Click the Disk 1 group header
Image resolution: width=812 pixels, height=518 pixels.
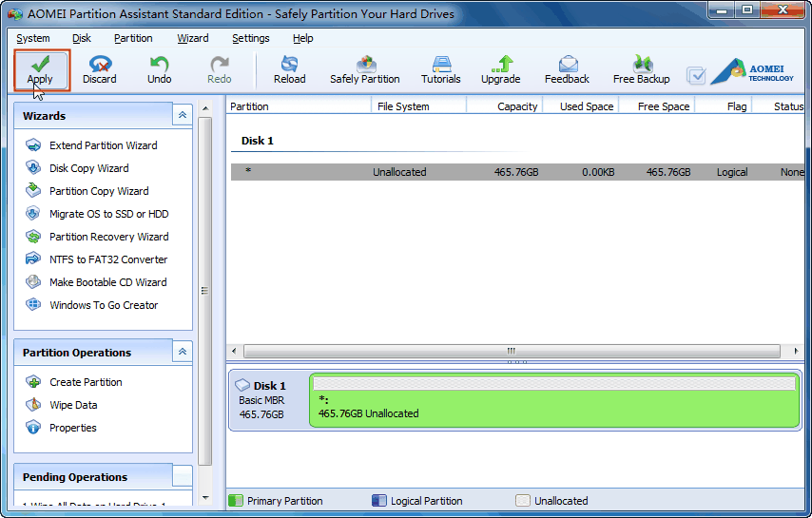click(x=258, y=141)
